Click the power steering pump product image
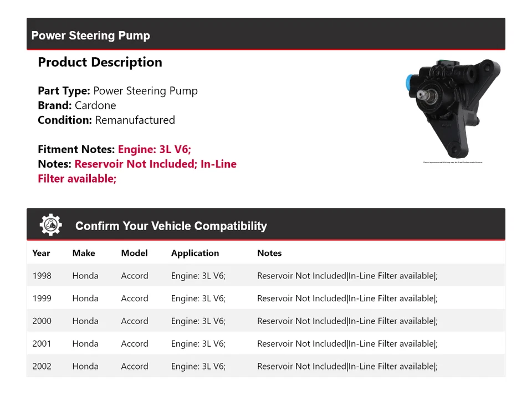 453,108
